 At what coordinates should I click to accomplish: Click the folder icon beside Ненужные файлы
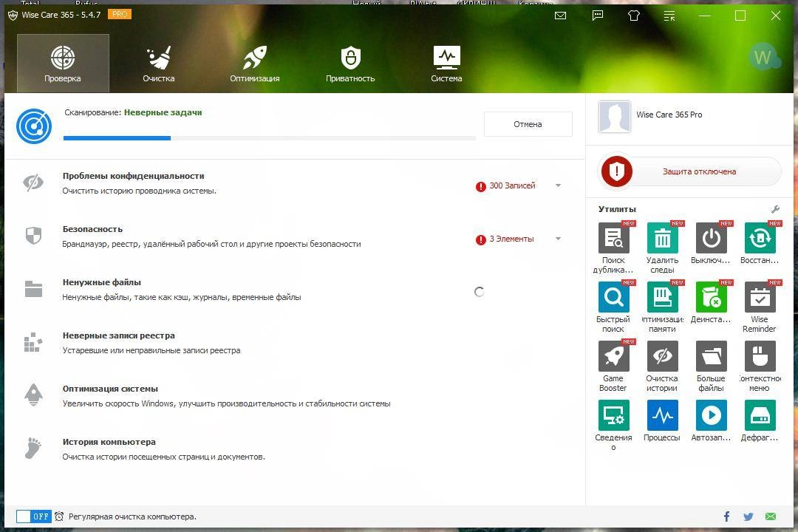pyautogui.click(x=33, y=288)
